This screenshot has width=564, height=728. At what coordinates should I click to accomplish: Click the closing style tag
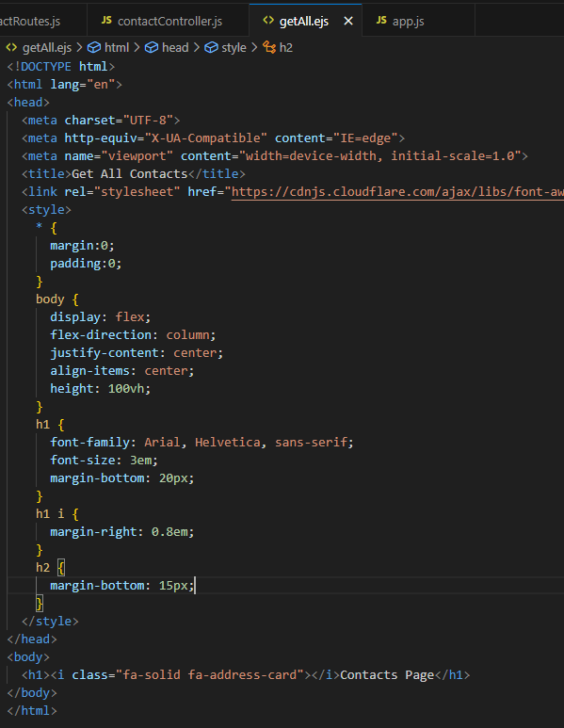[x=50, y=622]
